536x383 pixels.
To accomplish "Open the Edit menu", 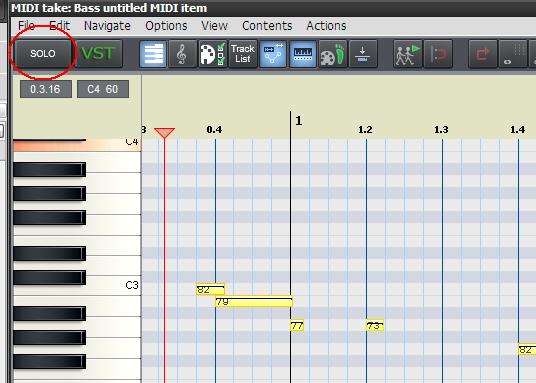I will 59,26.
